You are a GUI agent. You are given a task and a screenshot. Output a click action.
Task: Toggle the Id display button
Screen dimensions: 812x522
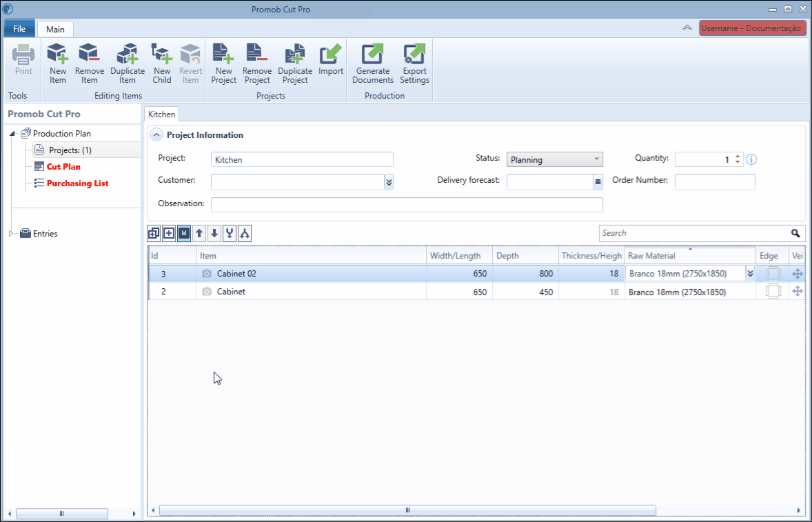pyautogui.click(x=184, y=234)
